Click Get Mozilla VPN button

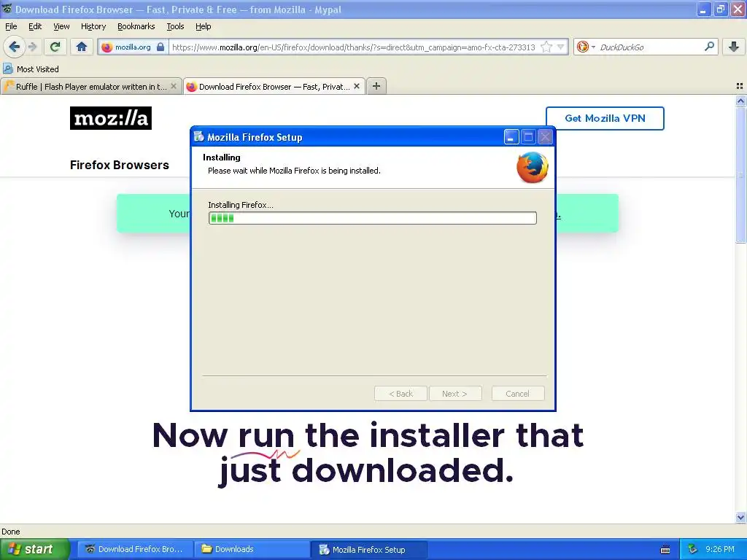(x=605, y=118)
